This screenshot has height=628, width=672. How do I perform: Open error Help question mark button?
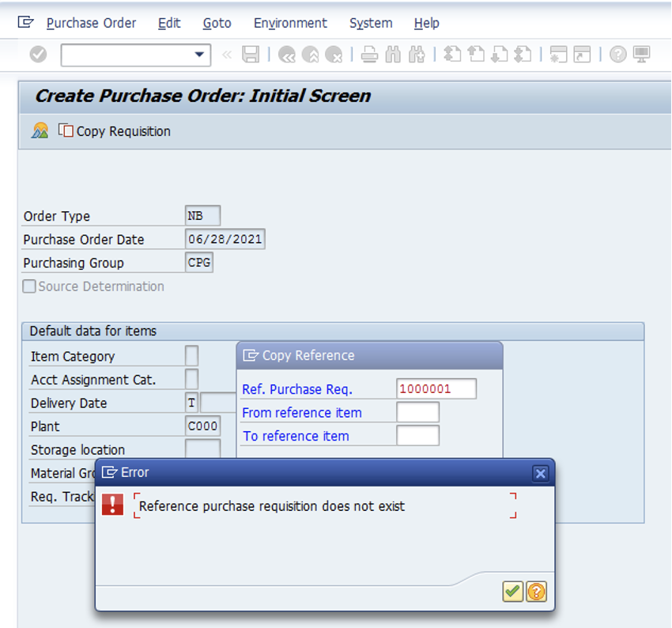[x=536, y=592]
